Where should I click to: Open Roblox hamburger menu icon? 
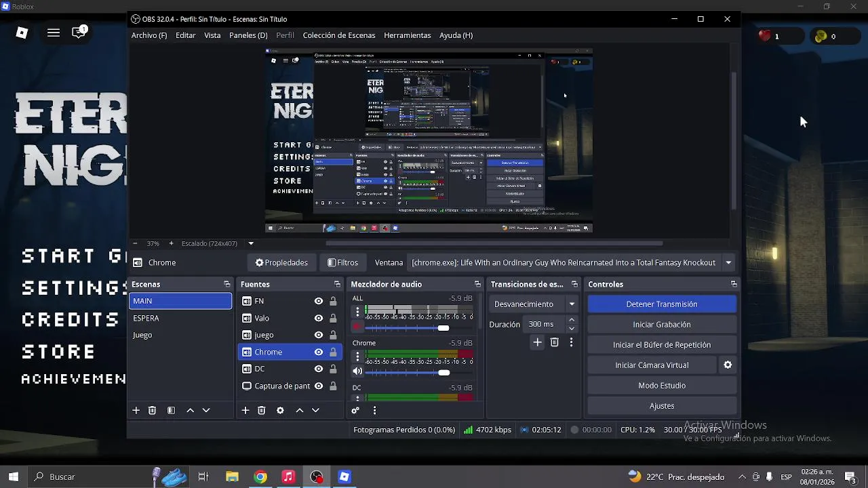[x=54, y=33]
